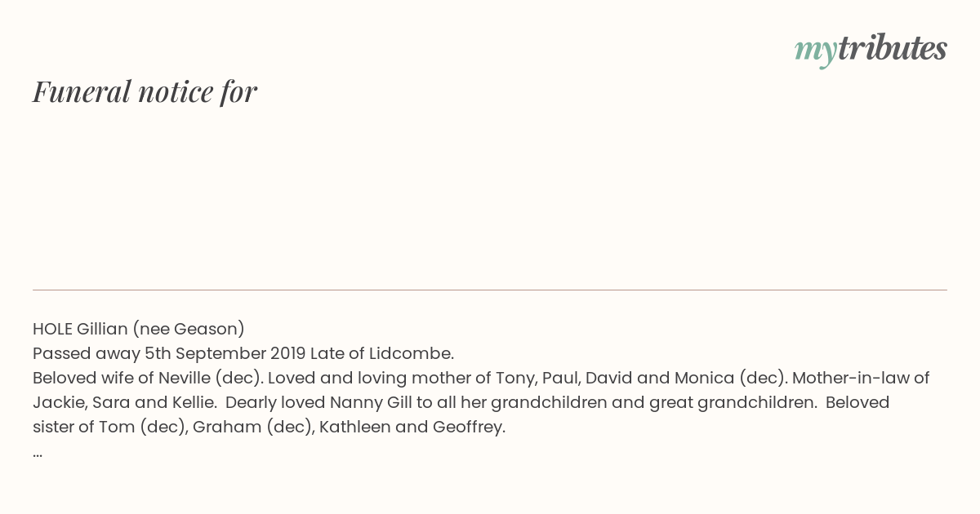Click the "Passed away 5th September 2019" text
The height and width of the screenshot is (514, 980).
[169, 354]
